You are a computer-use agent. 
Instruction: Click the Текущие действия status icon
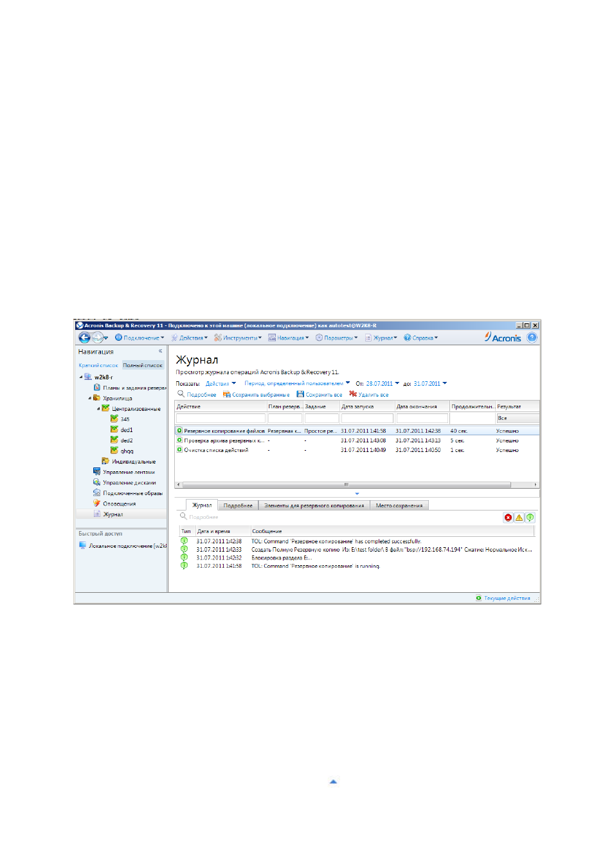point(478,598)
